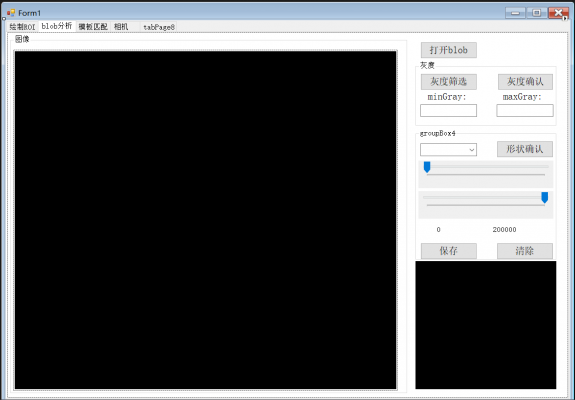The image size is (575, 400).
Task: Close the Form1 window
Action: click(558, 13)
